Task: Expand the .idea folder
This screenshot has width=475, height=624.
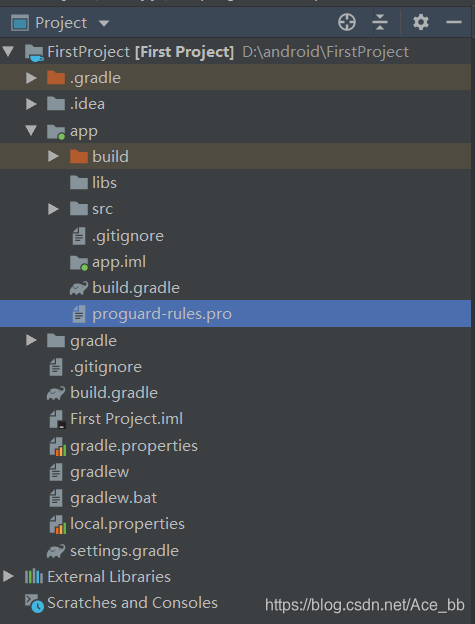Action: pos(31,104)
